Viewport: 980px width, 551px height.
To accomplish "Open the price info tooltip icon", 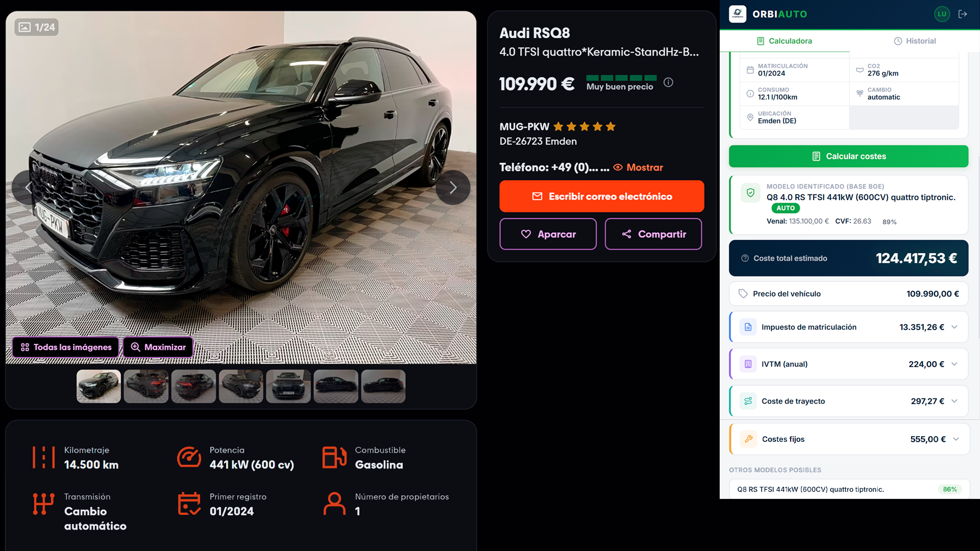I will 669,82.
